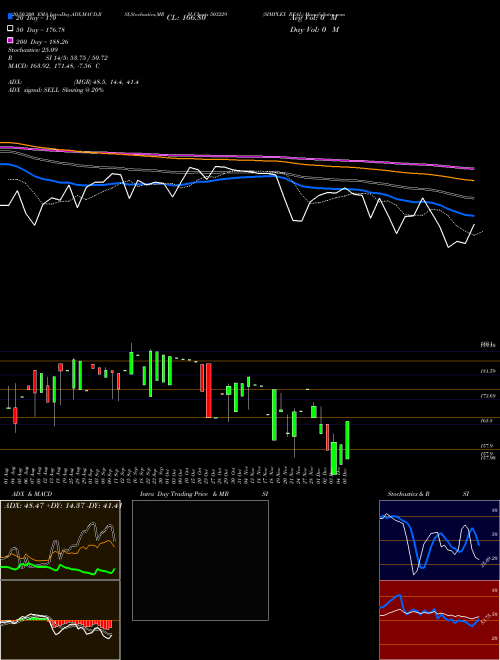Click the 'Day Vol: 0 M' text
The height and width of the screenshot is (660, 500).
point(314,30)
